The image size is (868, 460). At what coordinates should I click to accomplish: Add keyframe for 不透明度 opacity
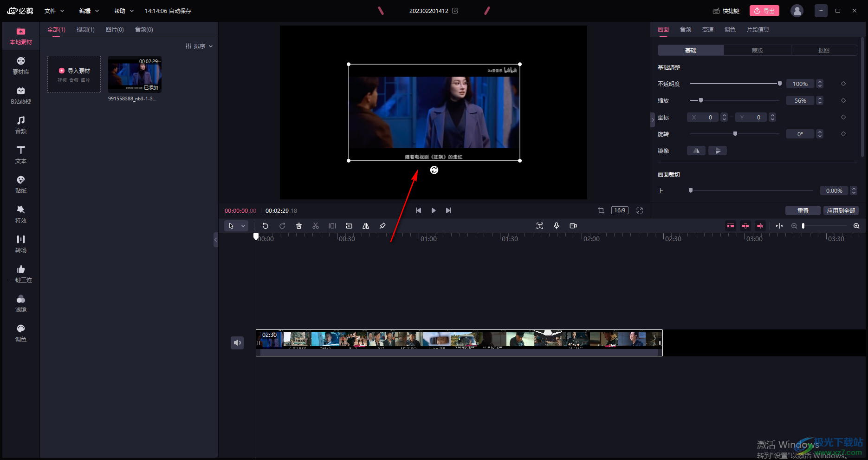pyautogui.click(x=843, y=84)
